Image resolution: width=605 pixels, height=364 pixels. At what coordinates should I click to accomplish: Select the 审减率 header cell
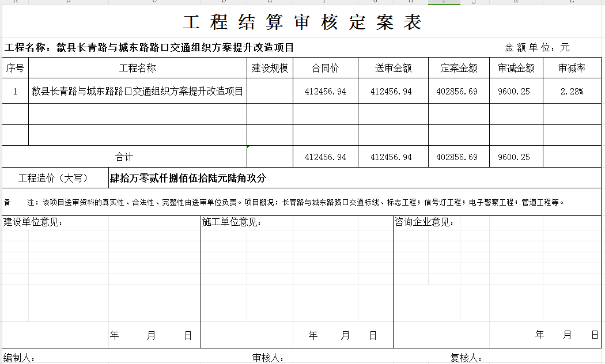572,68
